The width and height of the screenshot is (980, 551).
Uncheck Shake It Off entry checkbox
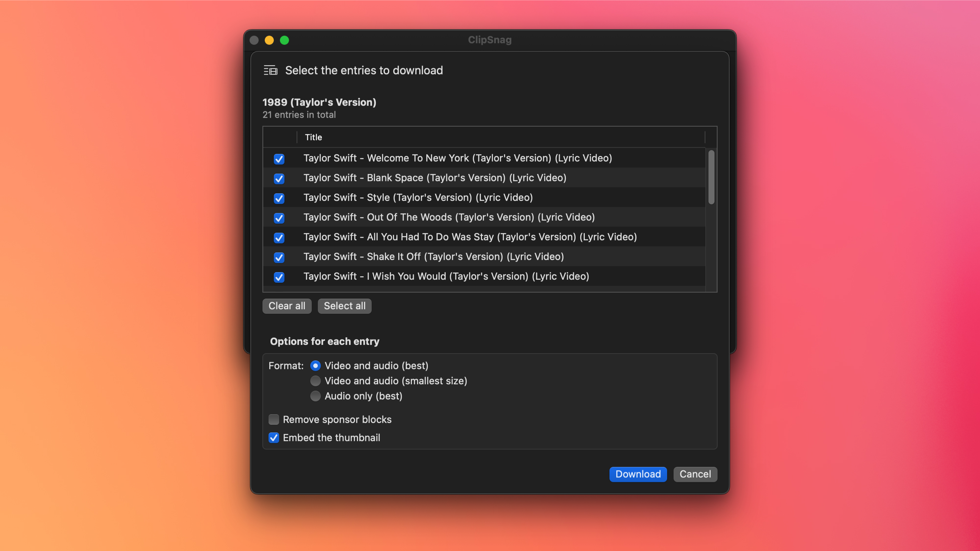[x=279, y=257]
